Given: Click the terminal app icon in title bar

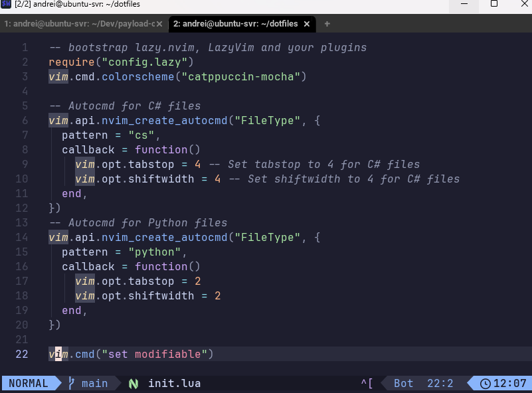Looking at the screenshot, I should [6, 4].
